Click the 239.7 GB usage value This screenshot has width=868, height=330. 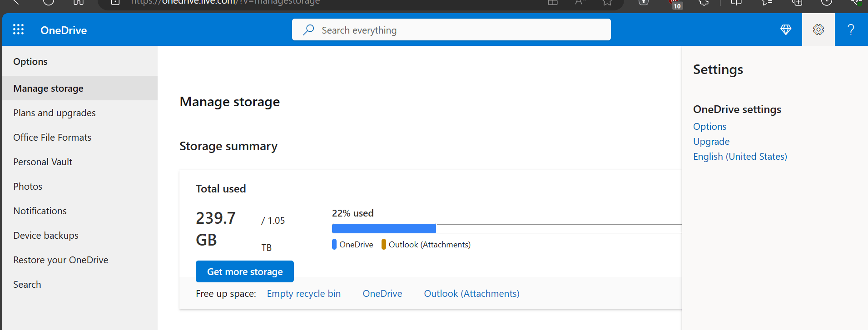[216, 229]
